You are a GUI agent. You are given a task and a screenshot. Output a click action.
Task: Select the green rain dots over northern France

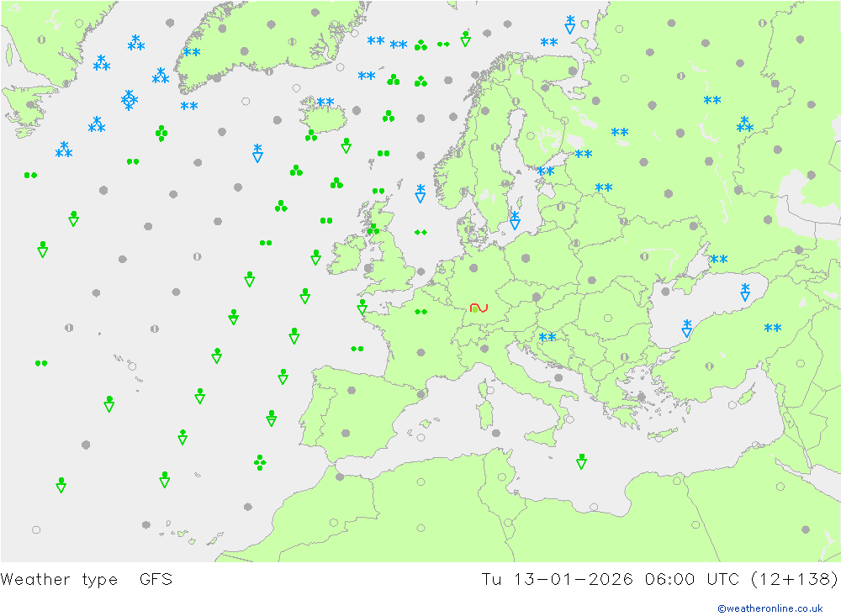click(421, 312)
